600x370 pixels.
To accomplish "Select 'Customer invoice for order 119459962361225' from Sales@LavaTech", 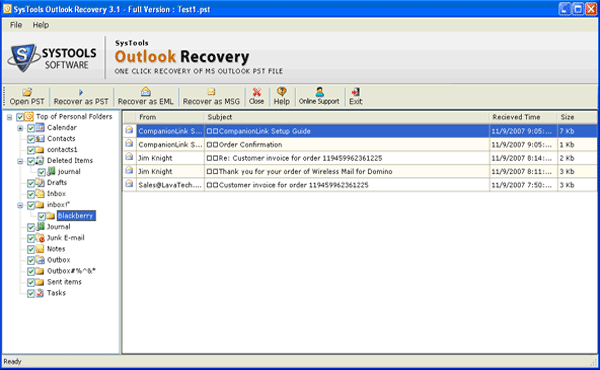I will click(360, 185).
